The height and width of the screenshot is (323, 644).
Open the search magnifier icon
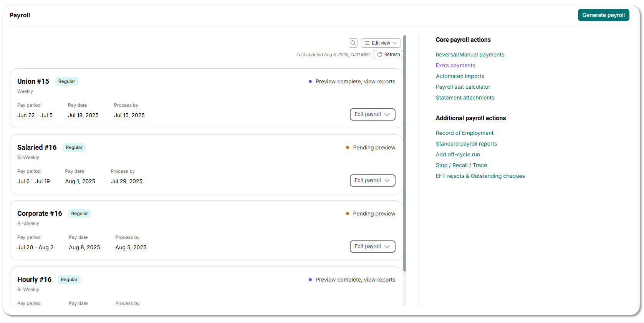pyautogui.click(x=353, y=43)
